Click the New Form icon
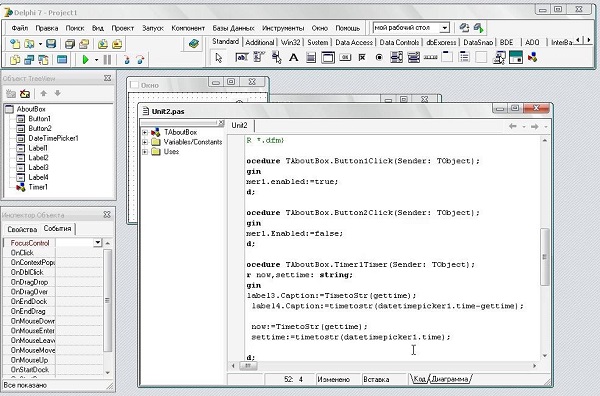 (x=62, y=60)
